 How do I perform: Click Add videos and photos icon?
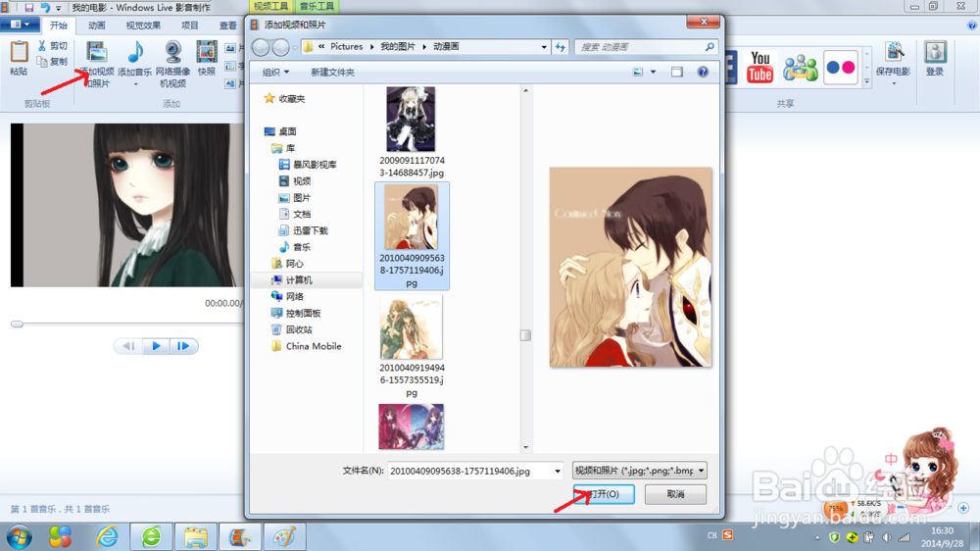click(x=96, y=52)
